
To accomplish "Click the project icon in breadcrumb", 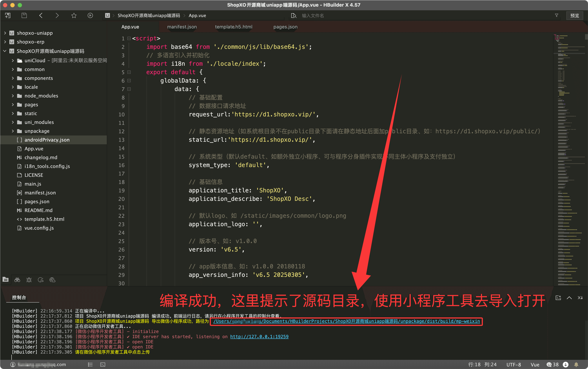I will (x=107, y=15).
